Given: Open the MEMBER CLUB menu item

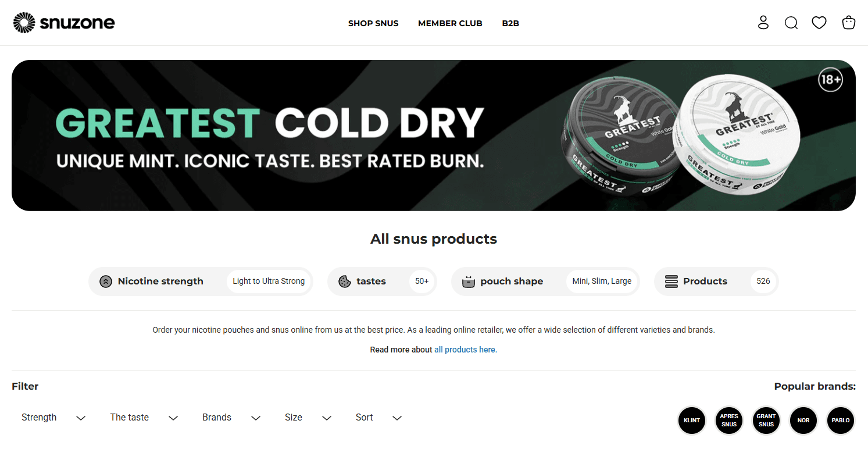Looking at the screenshot, I should pos(450,24).
